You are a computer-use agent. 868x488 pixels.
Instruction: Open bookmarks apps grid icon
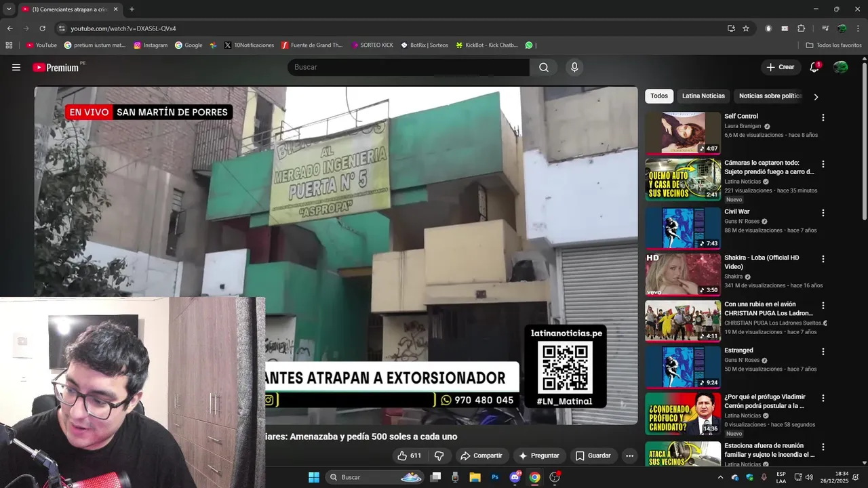click(x=9, y=45)
